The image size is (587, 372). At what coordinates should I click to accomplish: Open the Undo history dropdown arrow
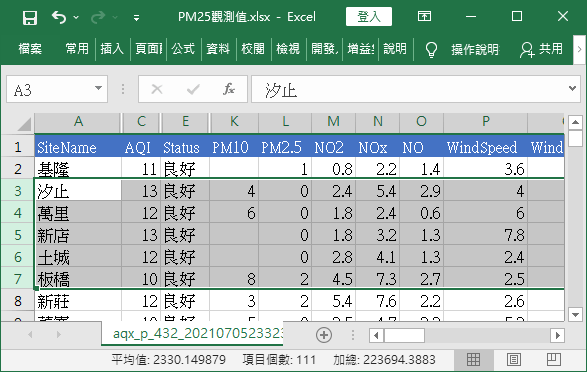pos(76,17)
